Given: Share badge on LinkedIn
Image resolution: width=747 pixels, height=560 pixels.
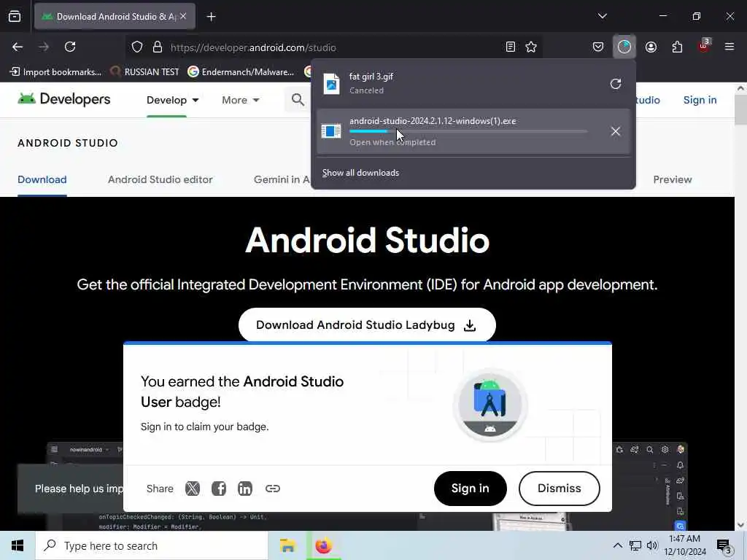Looking at the screenshot, I should 245,489.
